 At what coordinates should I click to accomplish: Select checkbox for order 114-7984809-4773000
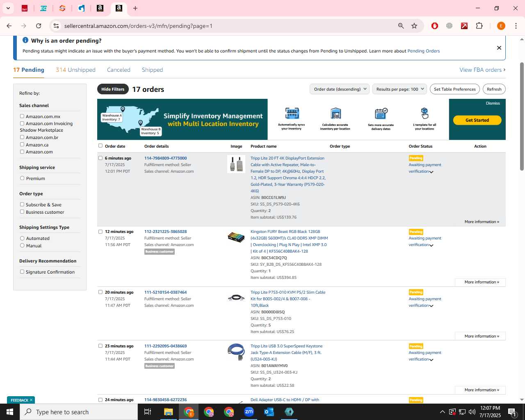(100, 158)
